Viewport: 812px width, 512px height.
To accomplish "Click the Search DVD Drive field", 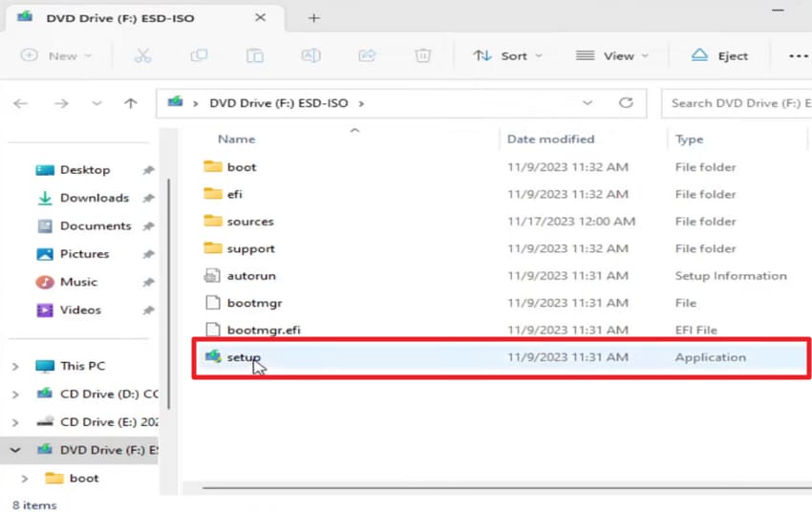I will click(737, 103).
